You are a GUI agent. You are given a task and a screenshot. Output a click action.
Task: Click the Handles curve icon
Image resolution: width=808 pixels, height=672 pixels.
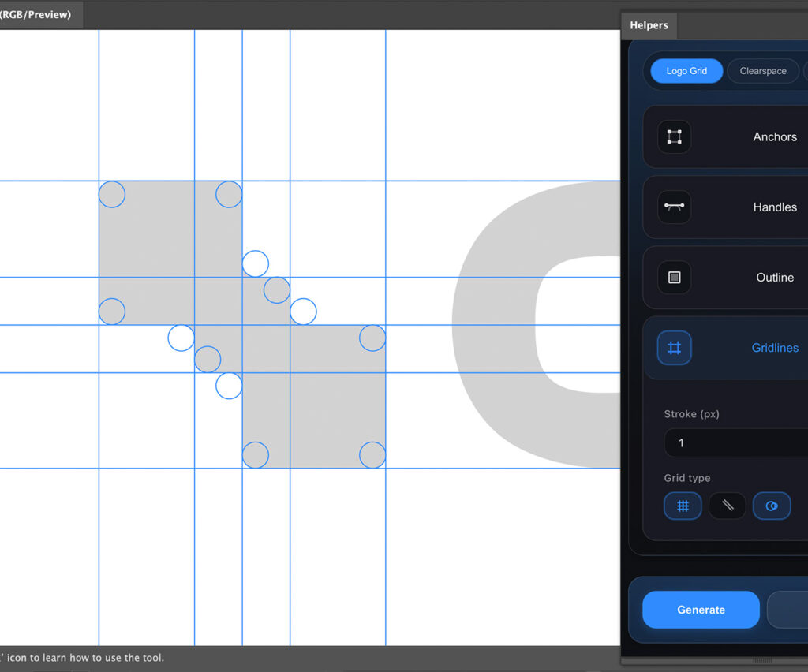click(674, 207)
